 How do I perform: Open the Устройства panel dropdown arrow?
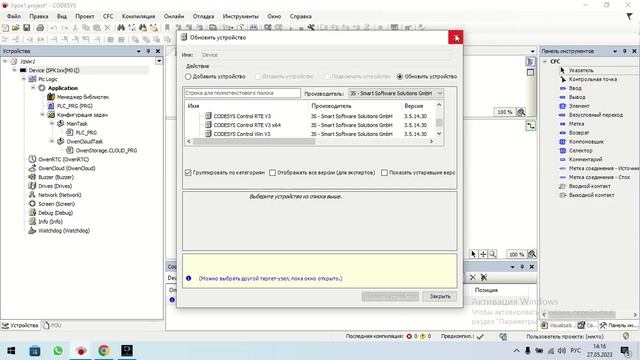[139, 51]
